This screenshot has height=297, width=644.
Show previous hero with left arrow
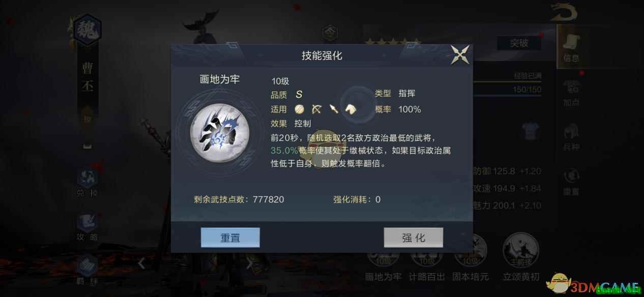[x=142, y=263]
